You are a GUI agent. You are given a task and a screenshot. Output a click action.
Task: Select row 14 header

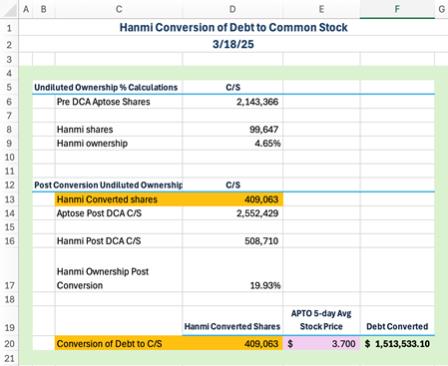[9, 213]
